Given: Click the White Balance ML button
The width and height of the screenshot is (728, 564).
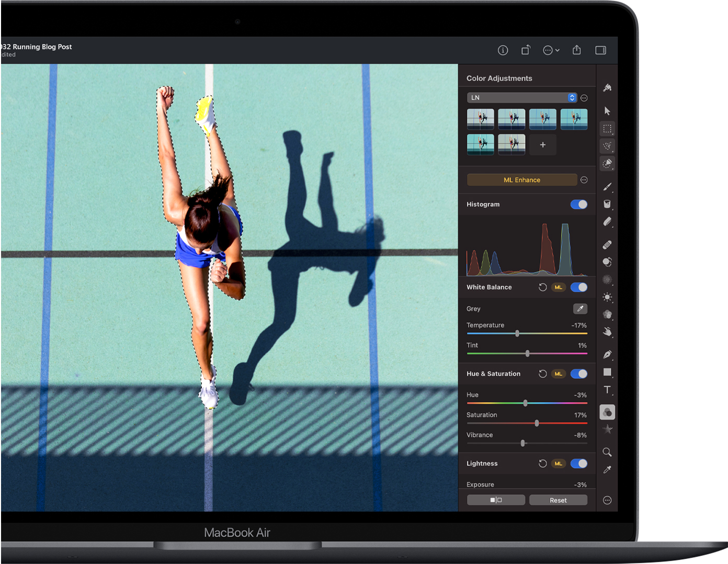Looking at the screenshot, I should tap(559, 287).
